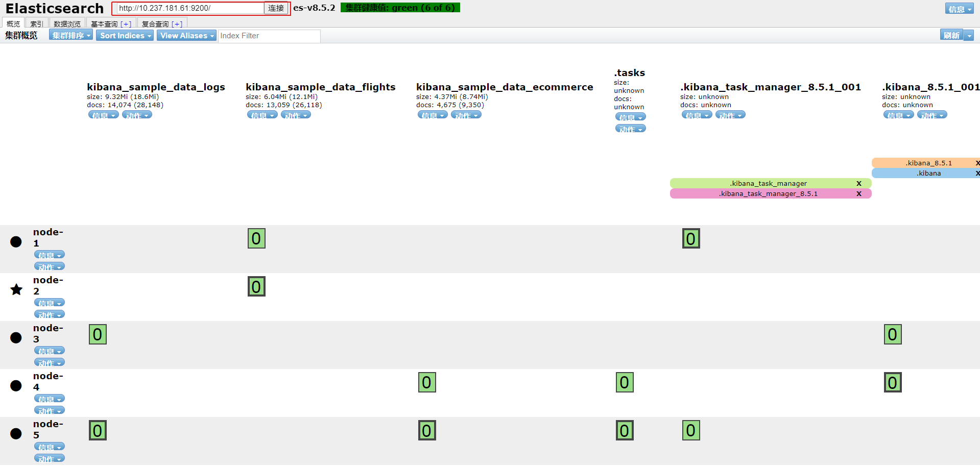This screenshot has height=467, width=980.
Task: Select .kibana_8.5.1_001 shard 0 on node-3
Action: 893,334
